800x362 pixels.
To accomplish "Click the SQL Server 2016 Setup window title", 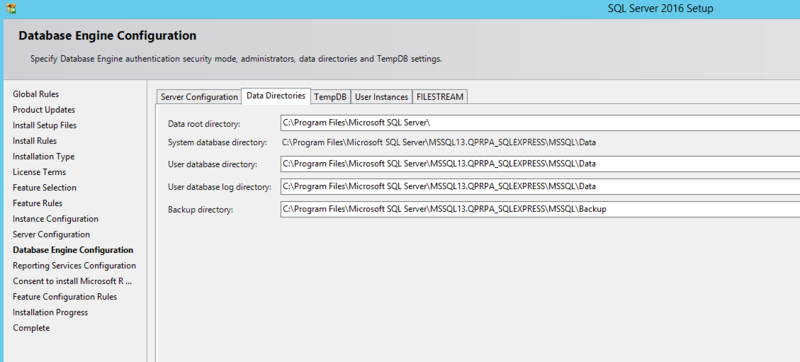I will pyautogui.click(x=660, y=9).
